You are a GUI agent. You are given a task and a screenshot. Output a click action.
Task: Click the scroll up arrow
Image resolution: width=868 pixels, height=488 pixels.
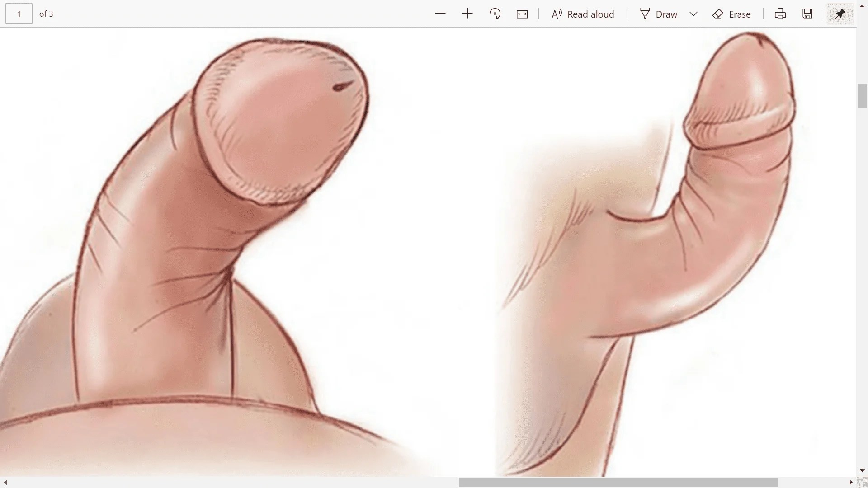(862, 5)
